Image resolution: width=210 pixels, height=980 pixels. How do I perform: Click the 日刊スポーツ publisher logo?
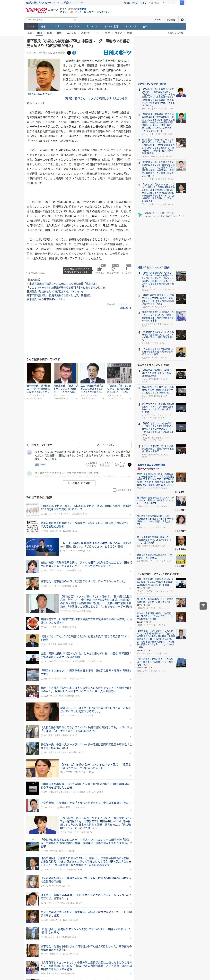(x=117, y=53)
